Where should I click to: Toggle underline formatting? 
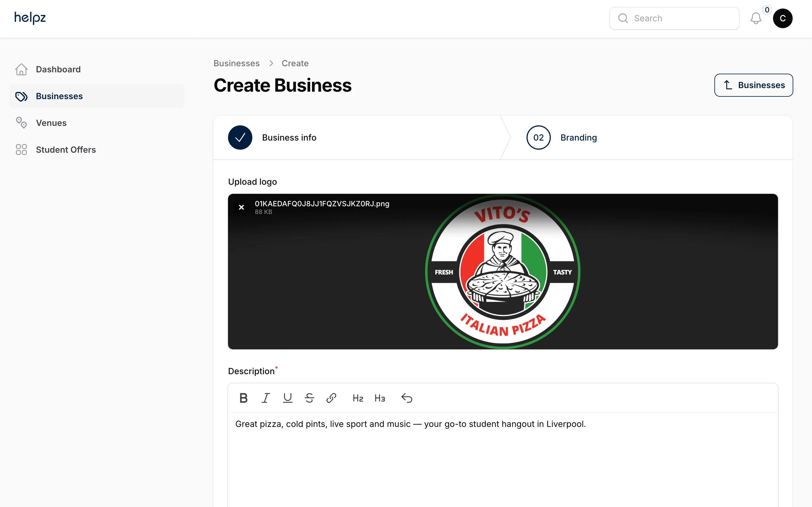click(x=287, y=398)
